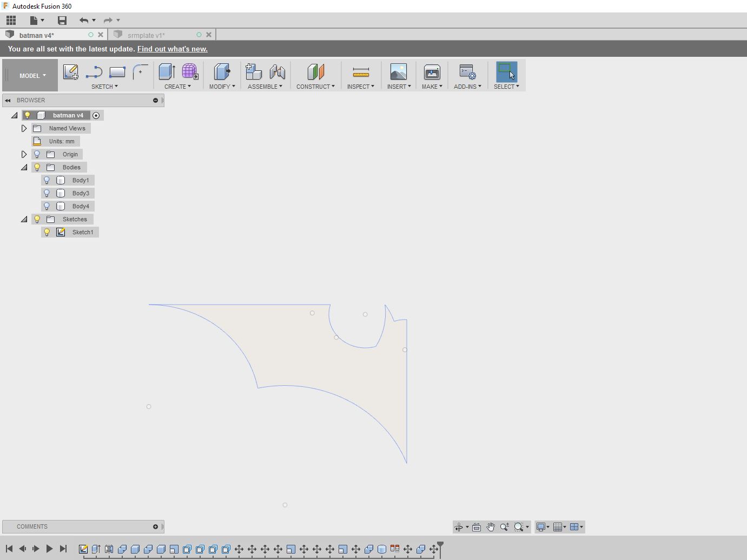Screen dimensions: 747x560
Task: Select first sketch feature in timeline
Action: point(83,549)
